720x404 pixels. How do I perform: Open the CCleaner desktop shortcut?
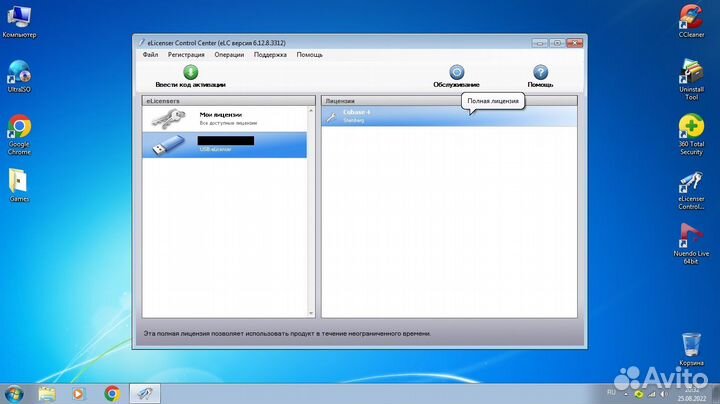(x=691, y=21)
